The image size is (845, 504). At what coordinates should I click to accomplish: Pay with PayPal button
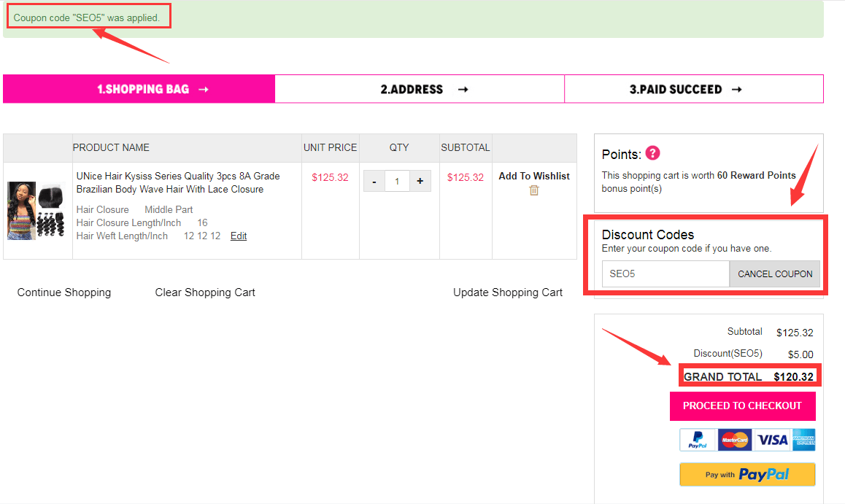point(747,474)
